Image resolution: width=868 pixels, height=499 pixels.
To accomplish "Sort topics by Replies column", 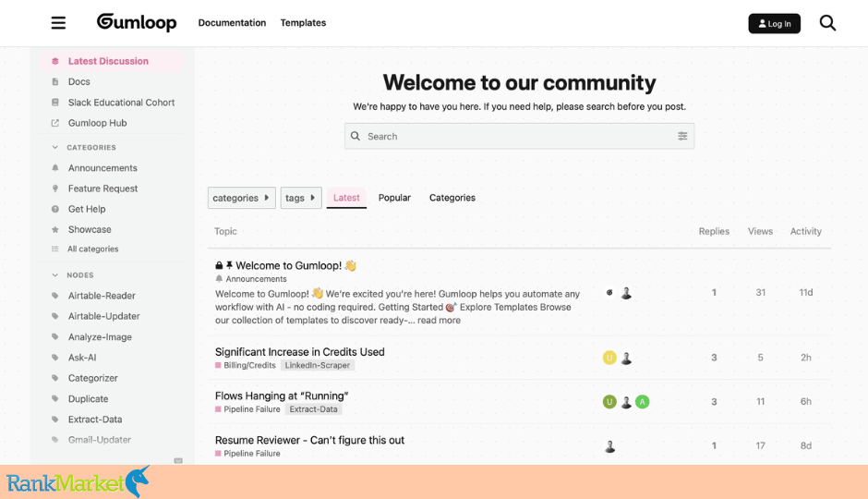I will click(x=714, y=231).
